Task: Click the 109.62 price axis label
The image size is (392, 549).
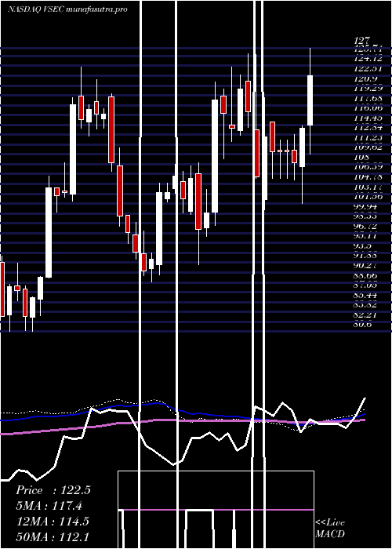Action: pyautogui.click(x=368, y=147)
